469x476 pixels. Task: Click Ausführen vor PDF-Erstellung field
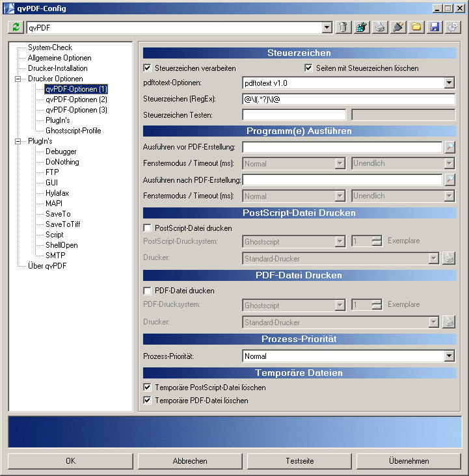pyautogui.click(x=342, y=147)
